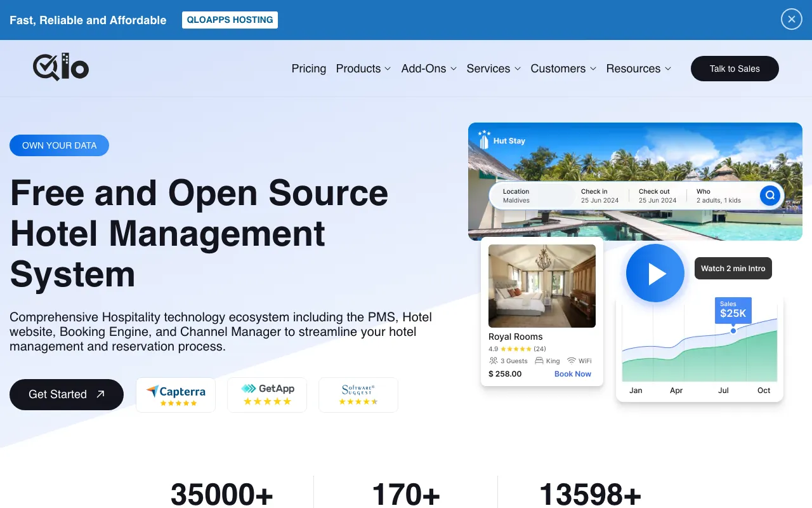
Task: Open the Capterra rating badge
Action: [x=176, y=395]
